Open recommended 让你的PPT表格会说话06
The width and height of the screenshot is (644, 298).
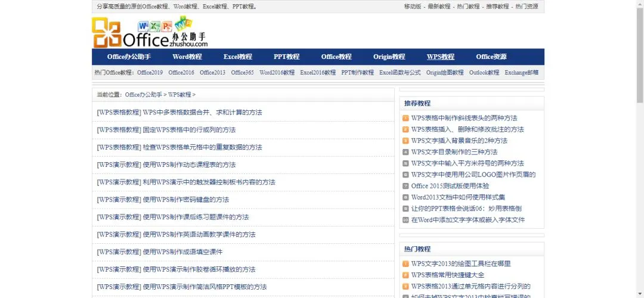(466, 209)
